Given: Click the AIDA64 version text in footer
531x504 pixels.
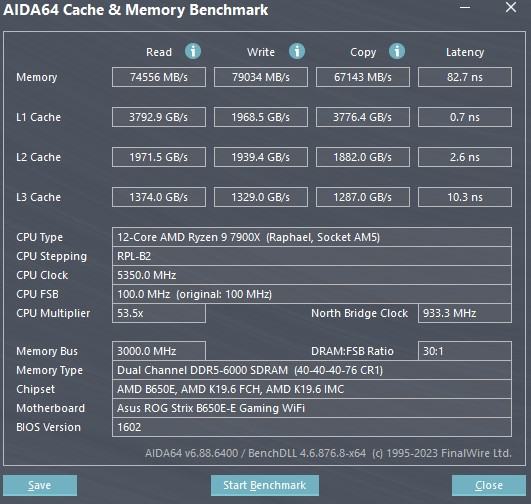Looking at the screenshot, I should point(328,453).
